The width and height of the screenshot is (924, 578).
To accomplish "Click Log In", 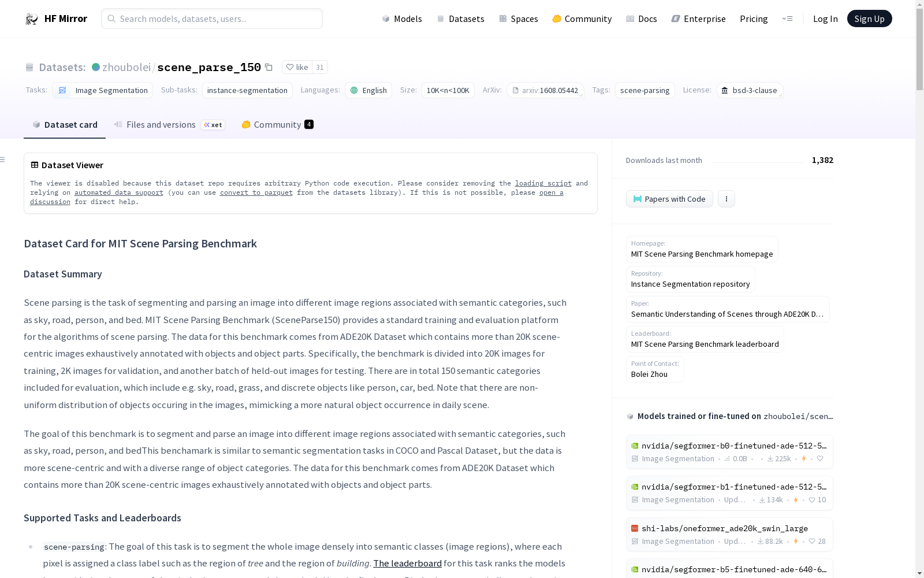I will (x=825, y=18).
